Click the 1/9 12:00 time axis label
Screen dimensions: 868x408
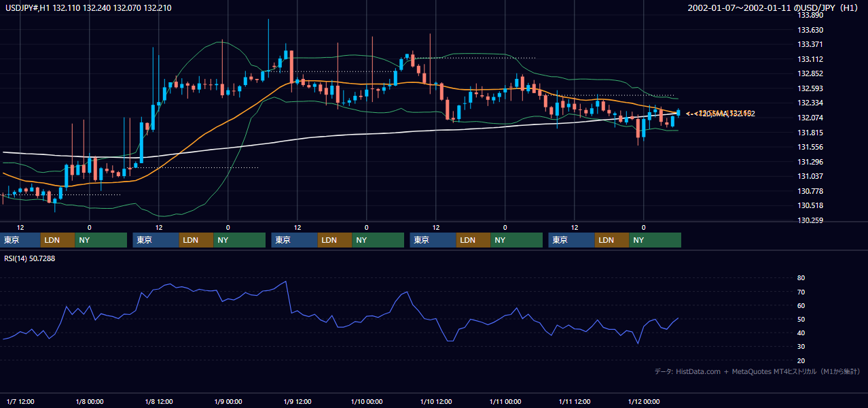pyautogui.click(x=297, y=401)
